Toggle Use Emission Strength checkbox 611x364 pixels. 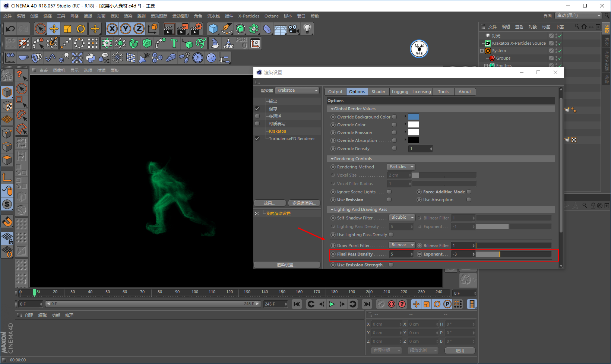pyautogui.click(x=391, y=265)
